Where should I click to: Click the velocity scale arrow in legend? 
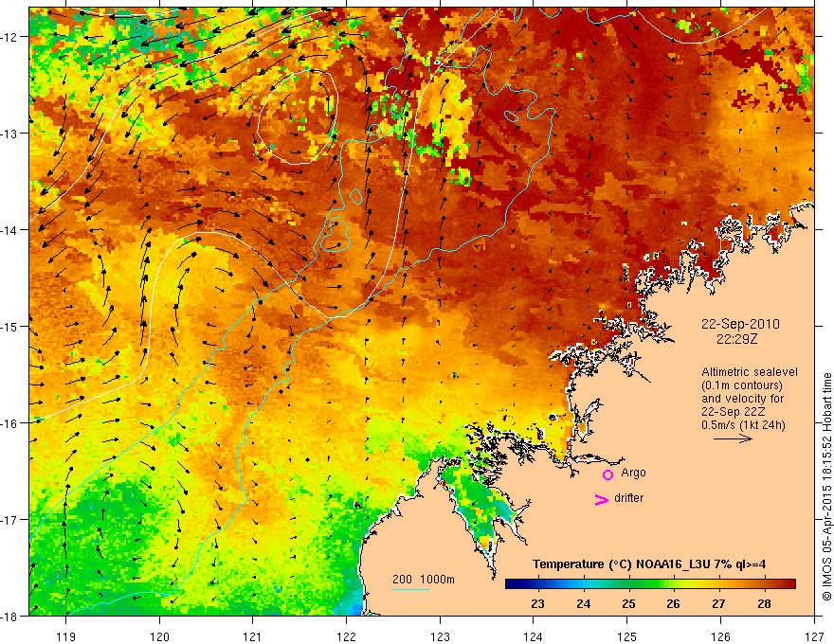click(x=733, y=438)
